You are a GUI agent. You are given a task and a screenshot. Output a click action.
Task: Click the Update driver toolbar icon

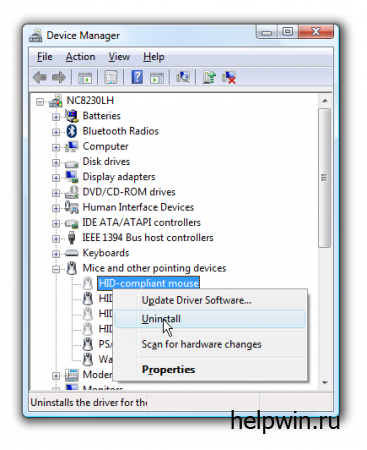click(209, 77)
